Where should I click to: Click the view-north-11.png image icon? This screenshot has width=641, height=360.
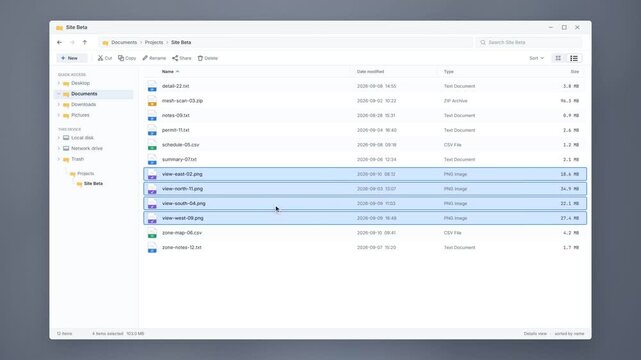click(x=152, y=189)
